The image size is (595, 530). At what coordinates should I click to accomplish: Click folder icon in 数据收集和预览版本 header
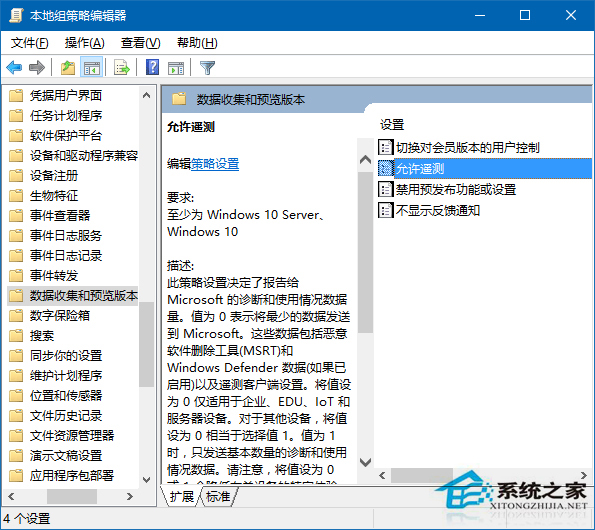179,99
